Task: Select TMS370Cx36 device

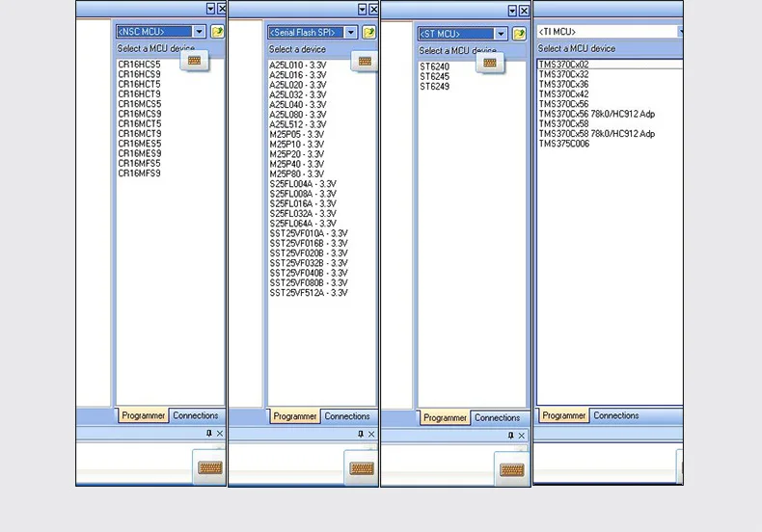Action: pos(563,84)
